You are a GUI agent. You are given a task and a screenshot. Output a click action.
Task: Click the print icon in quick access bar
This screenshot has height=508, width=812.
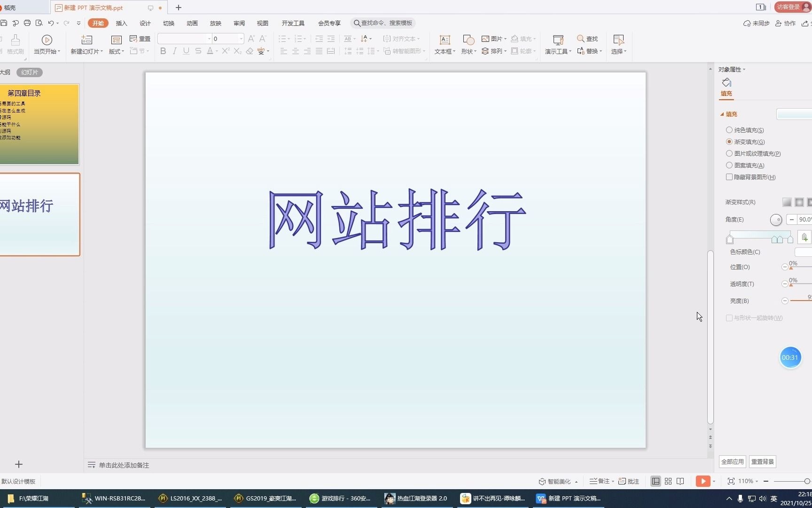pyautogui.click(x=27, y=23)
